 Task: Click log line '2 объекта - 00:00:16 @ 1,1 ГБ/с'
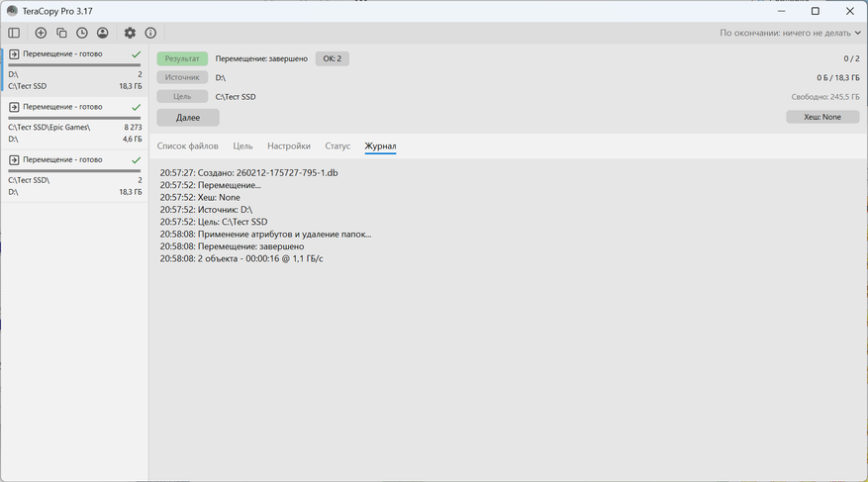point(241,258)
